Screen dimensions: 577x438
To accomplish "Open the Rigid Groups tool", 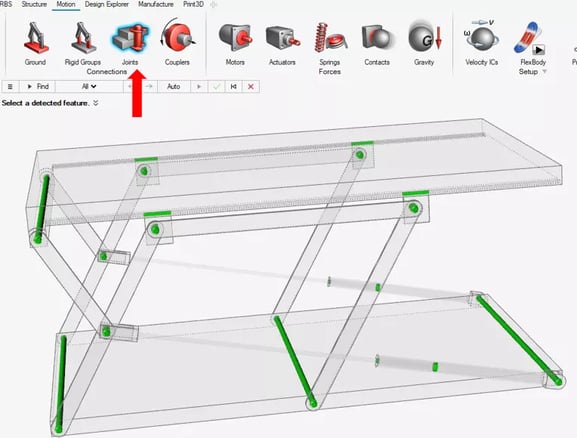I will pos(83,38).
